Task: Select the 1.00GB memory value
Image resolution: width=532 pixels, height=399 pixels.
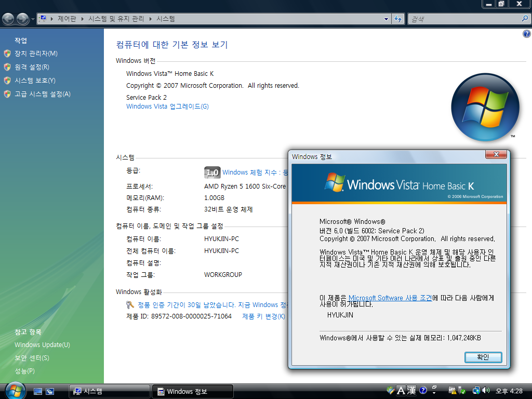Action: tap(214, 198)
